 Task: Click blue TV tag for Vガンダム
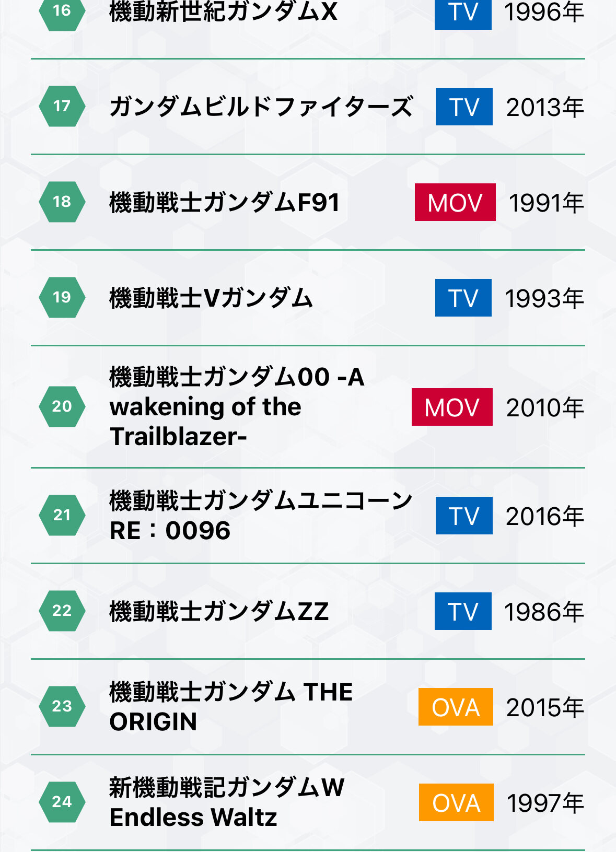(x=463, y=298)
